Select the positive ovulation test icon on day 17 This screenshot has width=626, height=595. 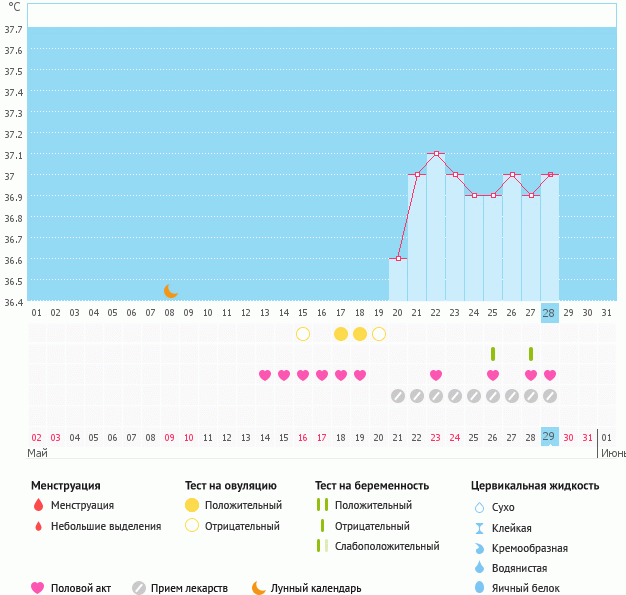[x=341, y=333]
